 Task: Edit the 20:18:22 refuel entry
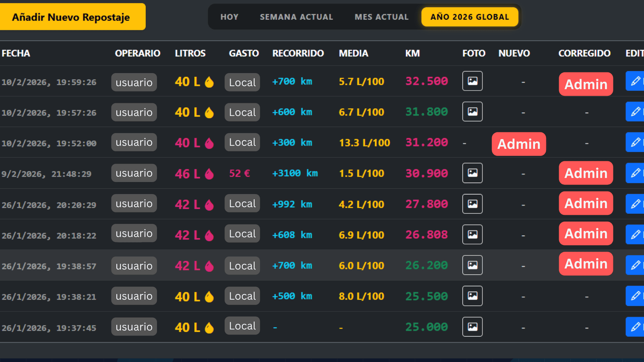(635, 234)
